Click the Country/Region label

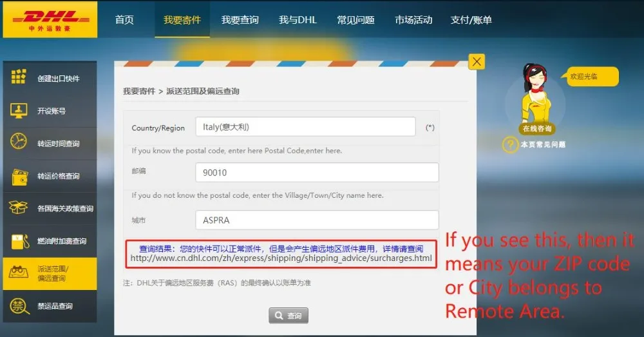158,128
